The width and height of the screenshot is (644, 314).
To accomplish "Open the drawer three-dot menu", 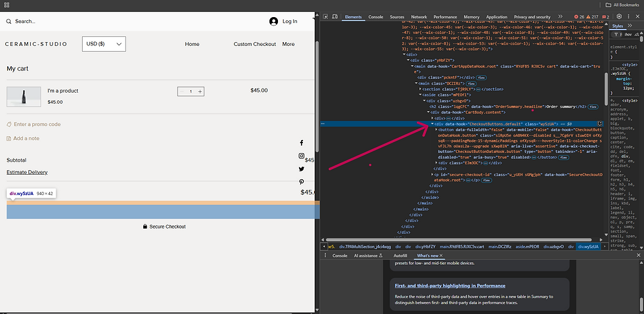I will click(325, 256).
